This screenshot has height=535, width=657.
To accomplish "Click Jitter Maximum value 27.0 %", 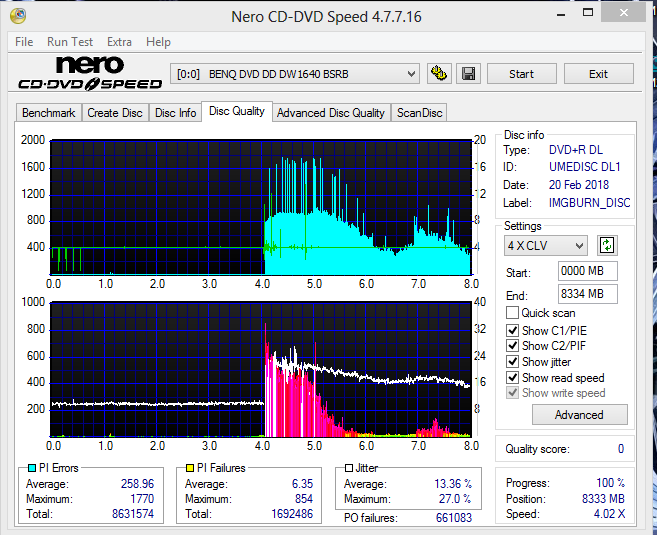I will pyautogui.click(x=455, y=499).
